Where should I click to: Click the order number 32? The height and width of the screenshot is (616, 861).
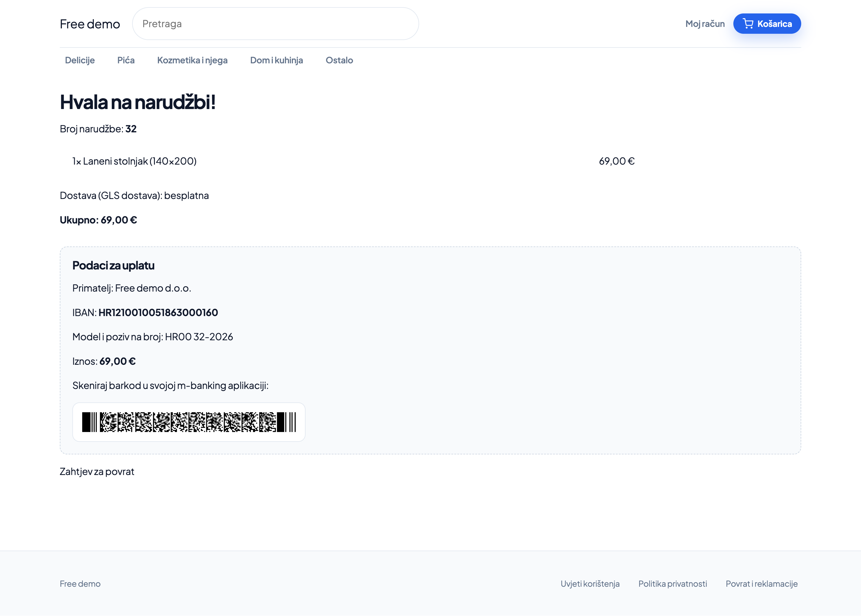tap(131, 129)
